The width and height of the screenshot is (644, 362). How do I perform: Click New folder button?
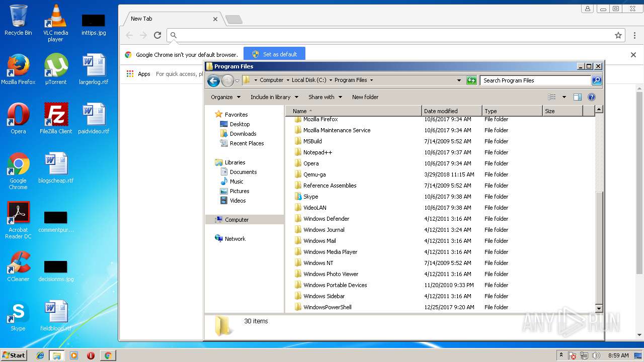(x=365, y=97)
